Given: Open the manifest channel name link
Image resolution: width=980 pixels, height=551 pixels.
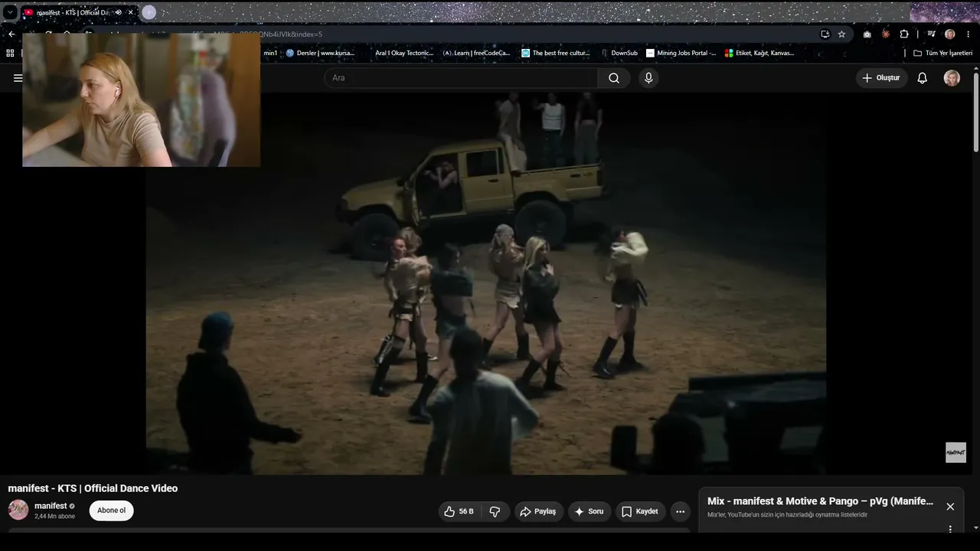Looking at the screenshot, I should coord(51,506).
